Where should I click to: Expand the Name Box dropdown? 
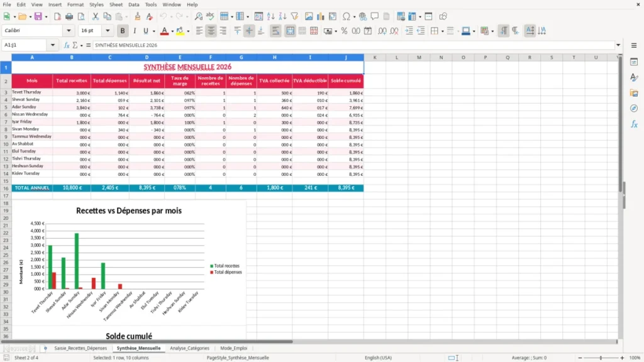tap(53, 45)
